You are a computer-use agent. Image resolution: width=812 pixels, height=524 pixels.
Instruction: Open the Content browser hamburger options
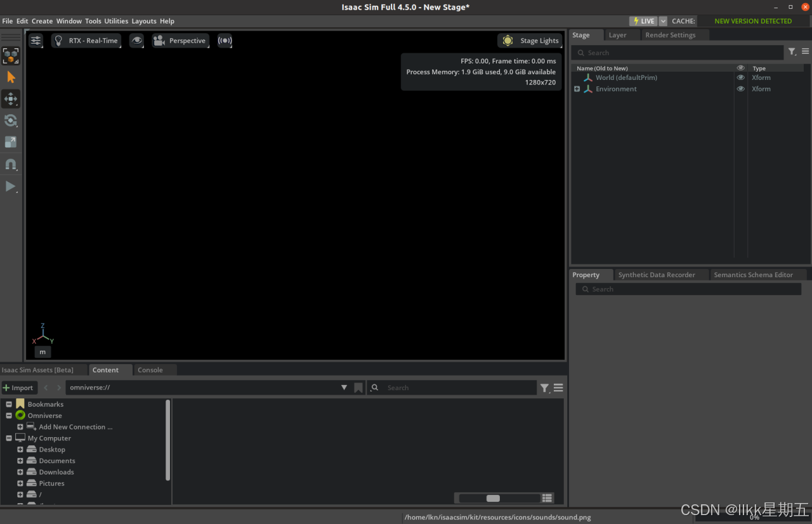pos(558,388)
